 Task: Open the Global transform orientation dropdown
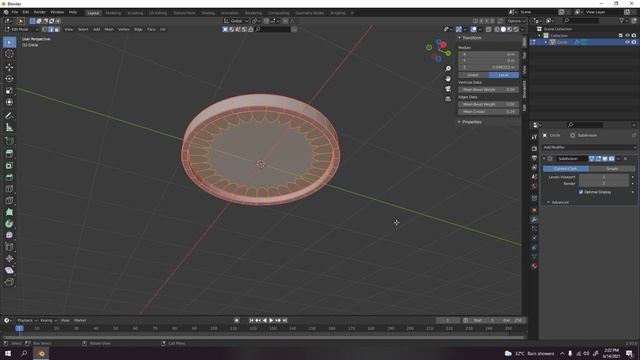click(236, 21)
